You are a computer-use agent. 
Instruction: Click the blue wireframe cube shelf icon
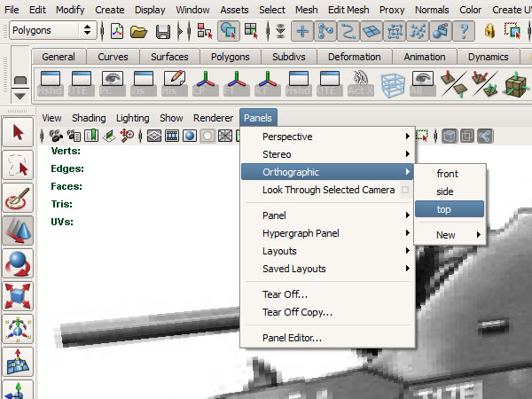393,85
